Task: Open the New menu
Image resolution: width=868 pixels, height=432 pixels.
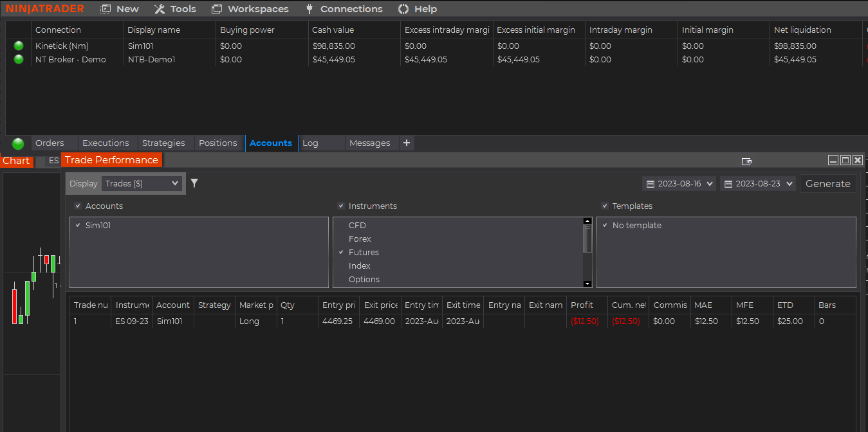Action: pyautogui.click(x=120, y=9)
